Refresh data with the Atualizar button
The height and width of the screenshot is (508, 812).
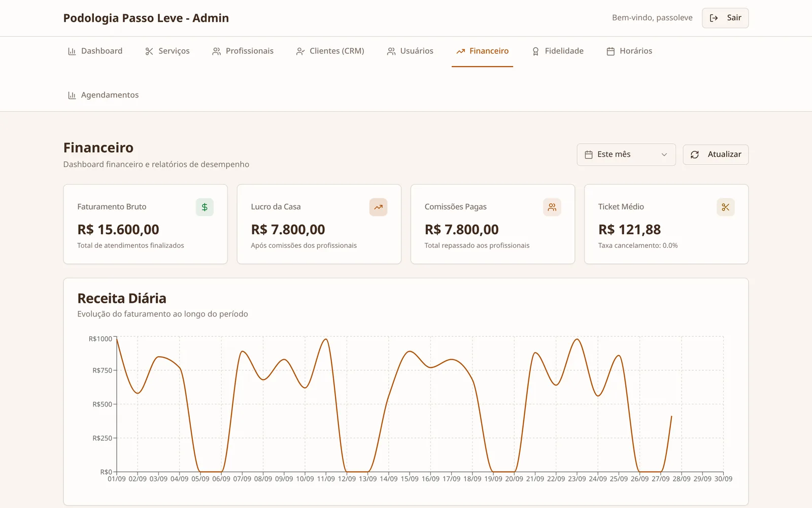tap(716, 154)
